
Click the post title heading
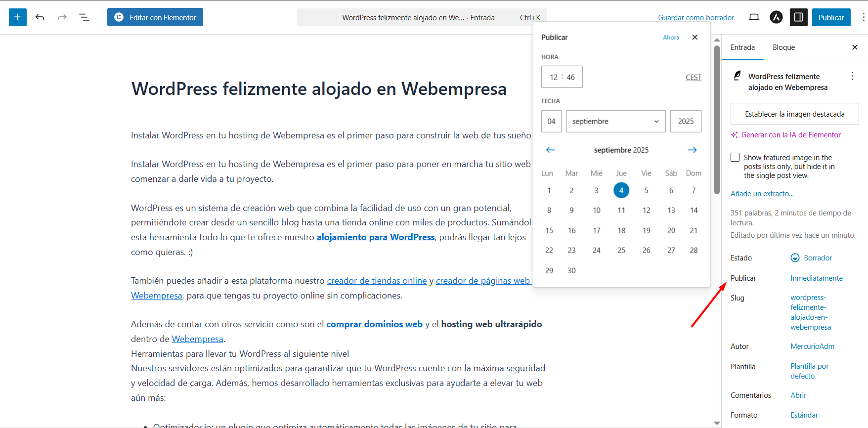(319, 89)
